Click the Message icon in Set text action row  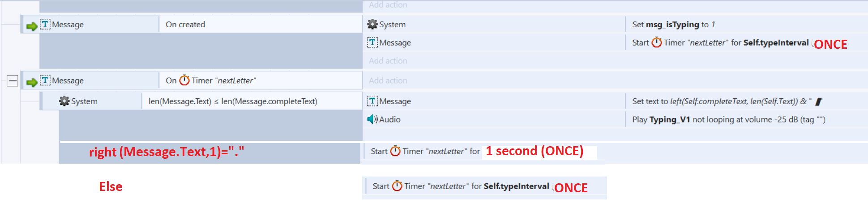372,101
